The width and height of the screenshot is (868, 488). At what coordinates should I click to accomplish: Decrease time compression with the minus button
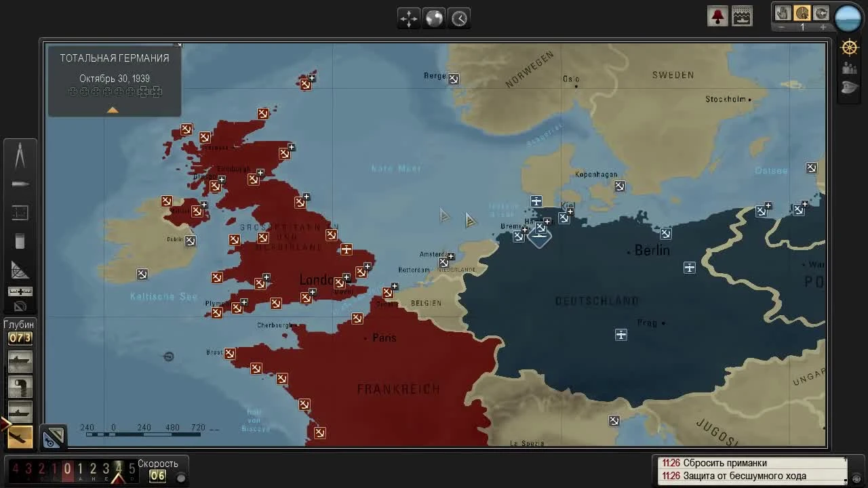[x=782, y=27]
